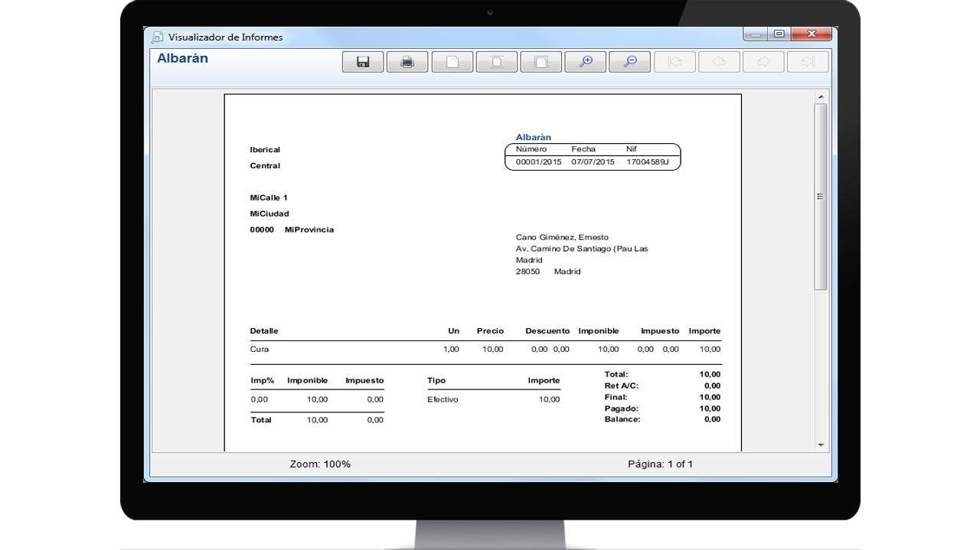This screenshot has height=550, width=980.
Task: Zoom out with the magnifier minus icon
Action: click(x=629, y=62)
